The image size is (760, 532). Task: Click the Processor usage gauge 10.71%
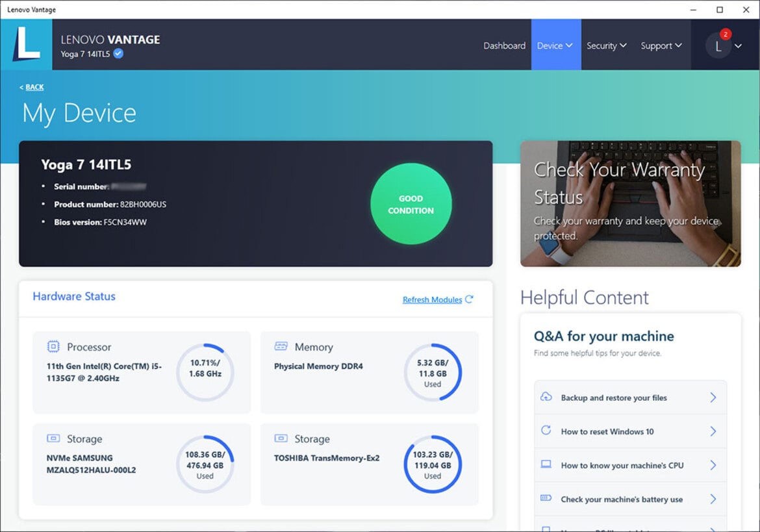point(205,372)
